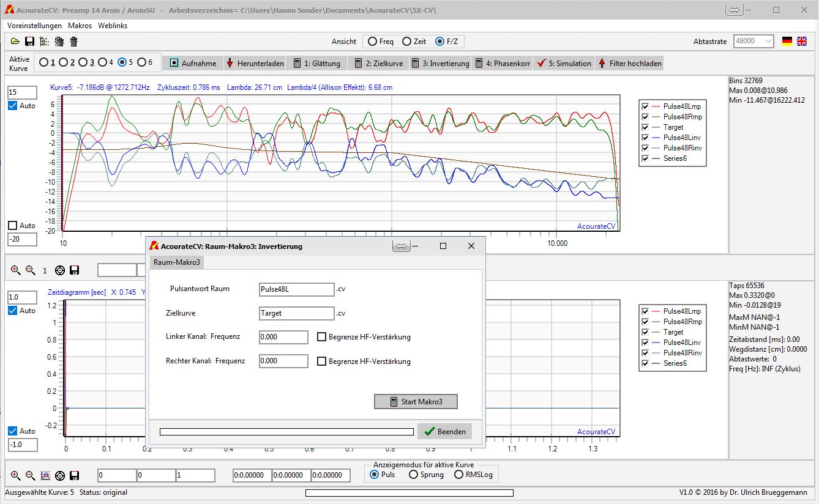Hide Pulse48Rinv in time diagram legend
Image resolution: width=819 pixels, height=504 pixels.
pyautogui.click(x=645, y=353)
